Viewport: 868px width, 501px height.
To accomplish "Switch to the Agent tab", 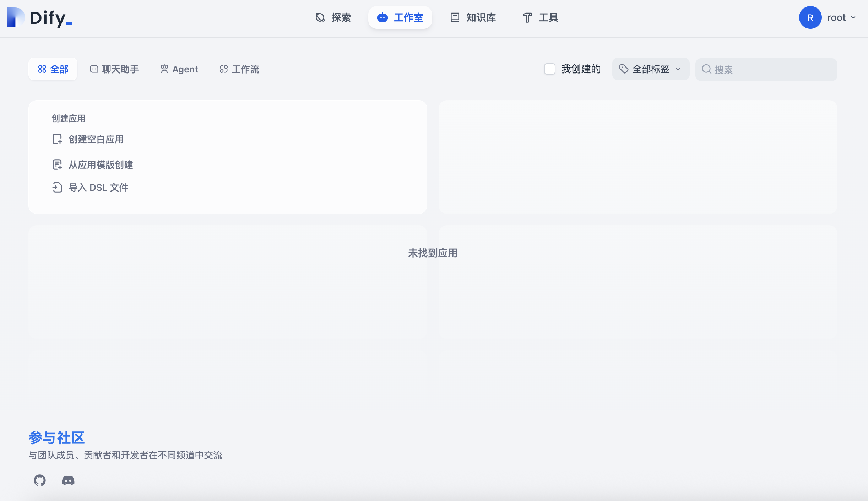I will pyautogui.click(x=179, y=69).
